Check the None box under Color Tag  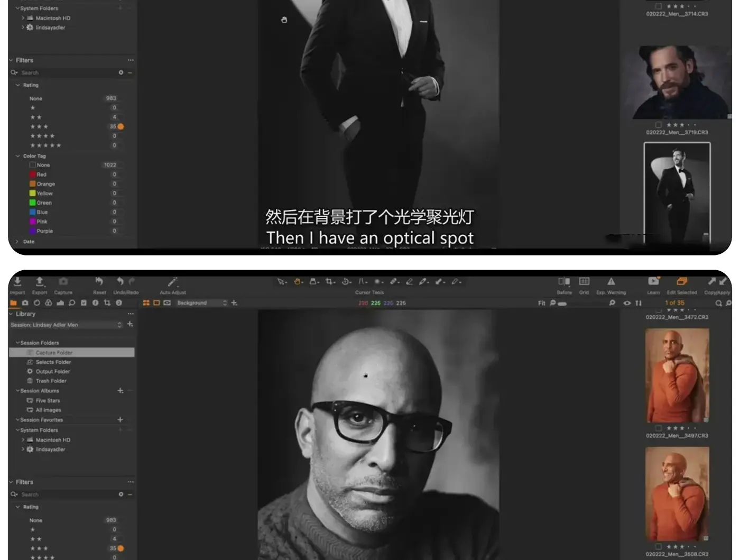coord(33,165)
